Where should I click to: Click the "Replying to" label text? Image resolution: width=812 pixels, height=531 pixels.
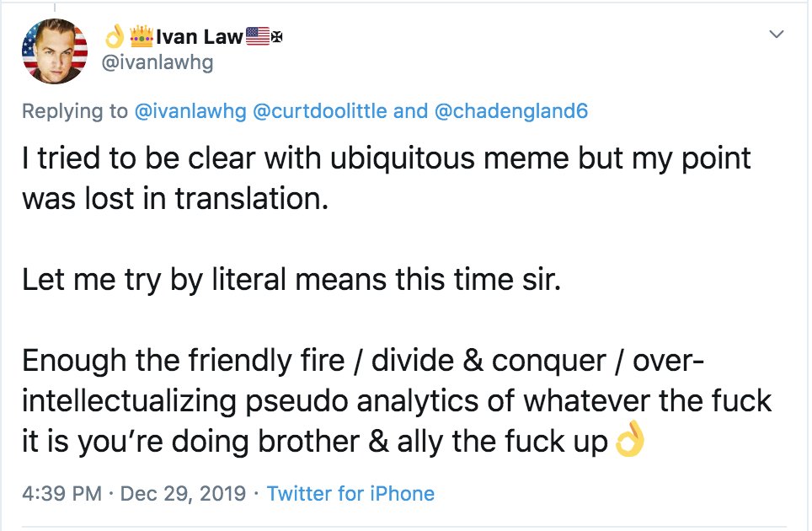click(74, 111)
